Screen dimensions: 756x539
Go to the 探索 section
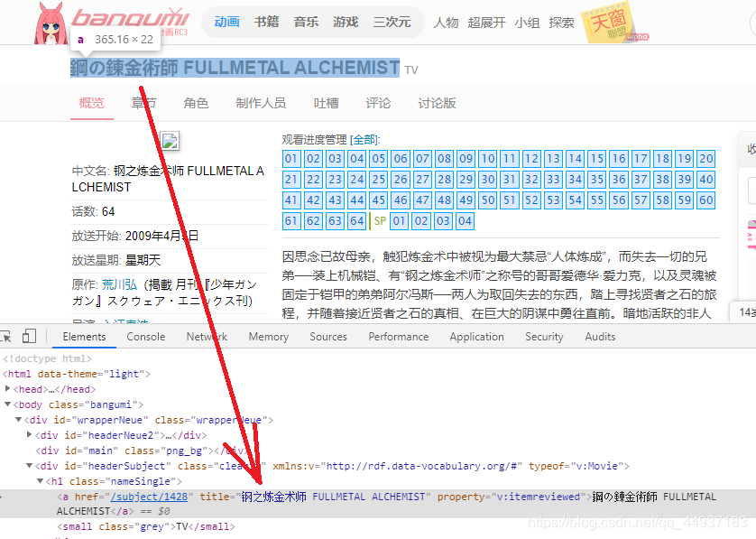click(562, 23)
